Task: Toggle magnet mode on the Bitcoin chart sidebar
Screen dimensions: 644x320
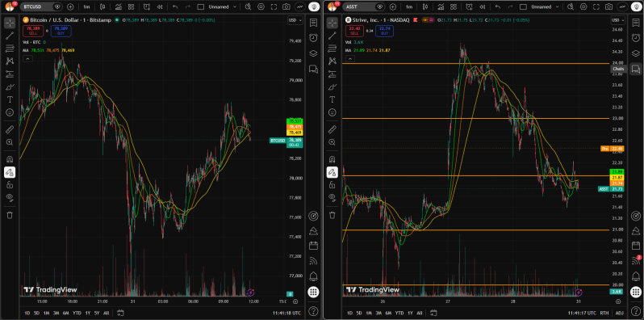Action: coord(10,159)
